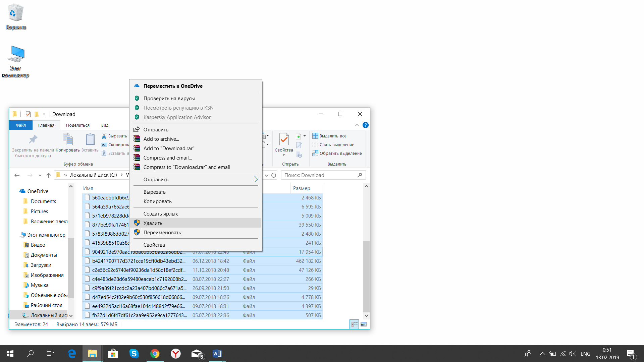Open Documents folder under OneDrive
Screen dimensions: 644x362
click(43, 201)
